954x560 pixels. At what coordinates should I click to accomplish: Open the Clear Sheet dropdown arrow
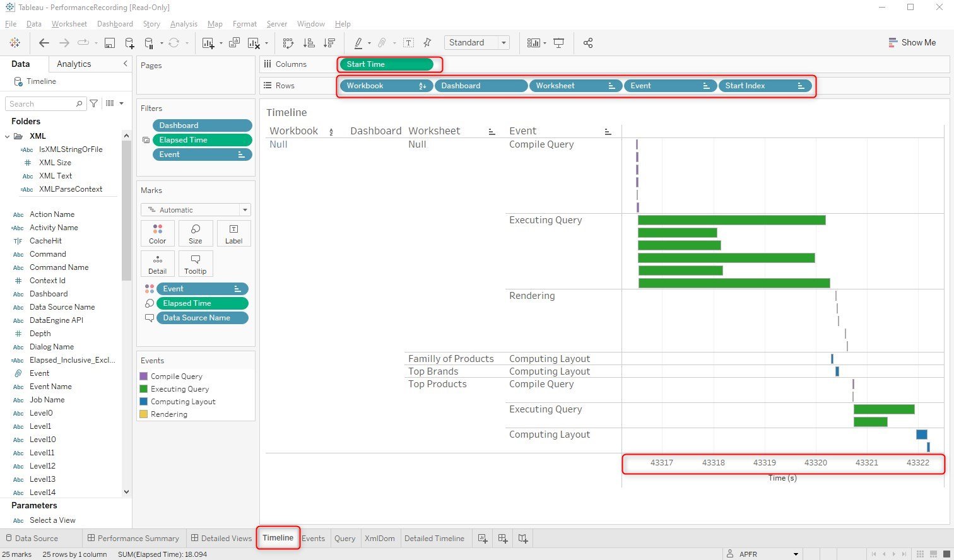[266, 44]
